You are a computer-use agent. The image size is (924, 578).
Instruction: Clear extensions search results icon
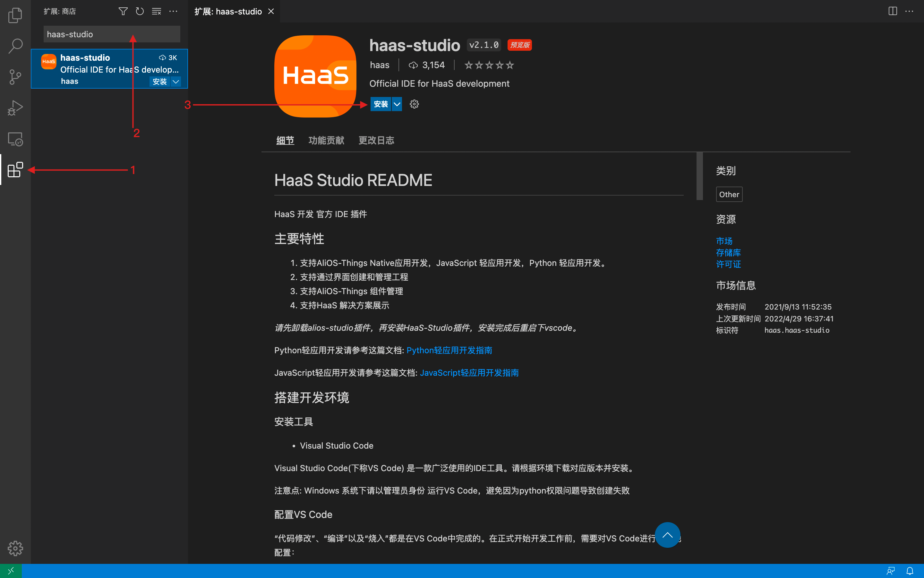coord(157,12)
